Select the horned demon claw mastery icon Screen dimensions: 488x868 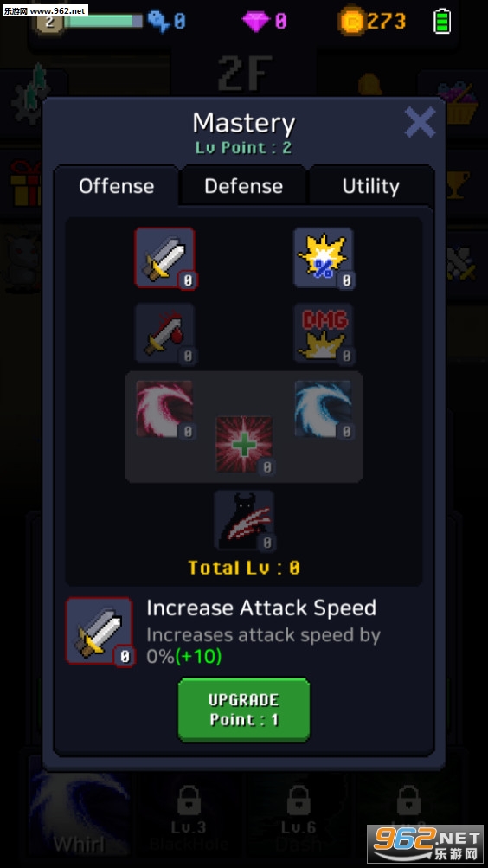244,520
